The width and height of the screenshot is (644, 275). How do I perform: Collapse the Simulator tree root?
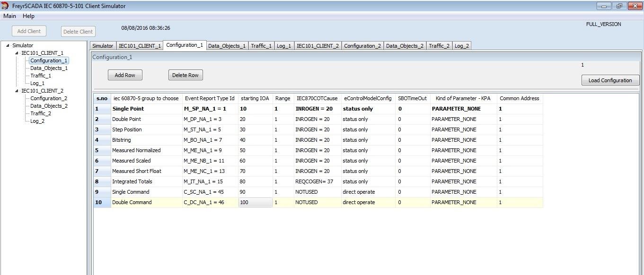pyautogui.click(x=8, y=45)
